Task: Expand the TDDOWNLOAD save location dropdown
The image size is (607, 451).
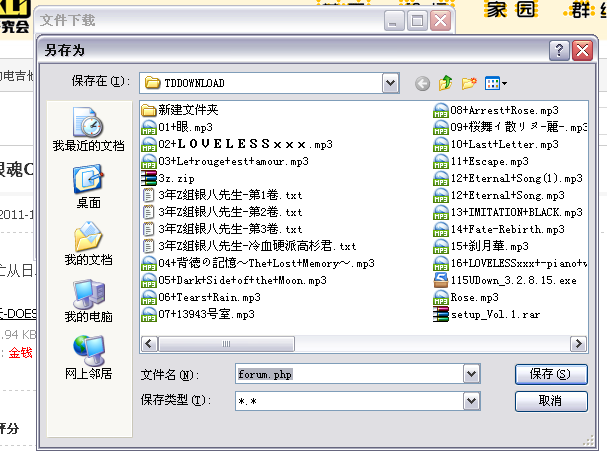Action: (391, 82)
